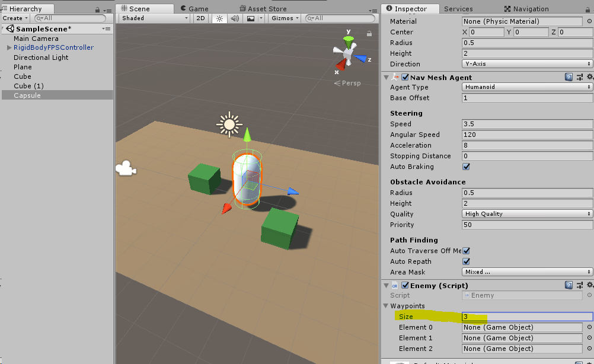Collapse the Waypoints array

pyautogui.click(x=386, y=306)
